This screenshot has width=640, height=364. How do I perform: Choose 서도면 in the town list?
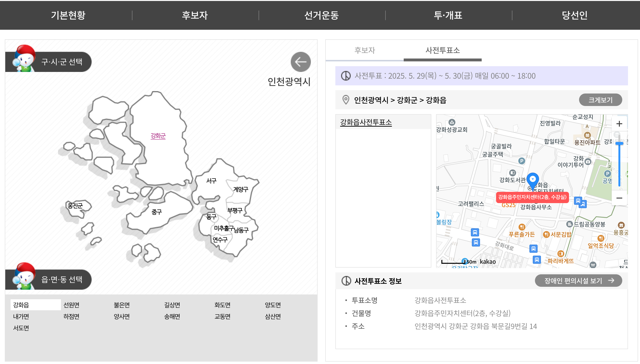pos(21,328)
